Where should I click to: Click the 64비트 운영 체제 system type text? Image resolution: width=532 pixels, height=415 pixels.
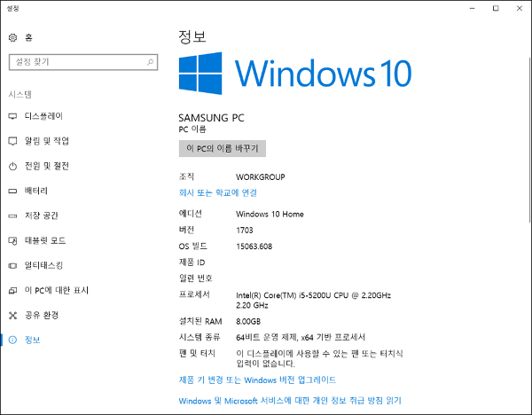301,337
